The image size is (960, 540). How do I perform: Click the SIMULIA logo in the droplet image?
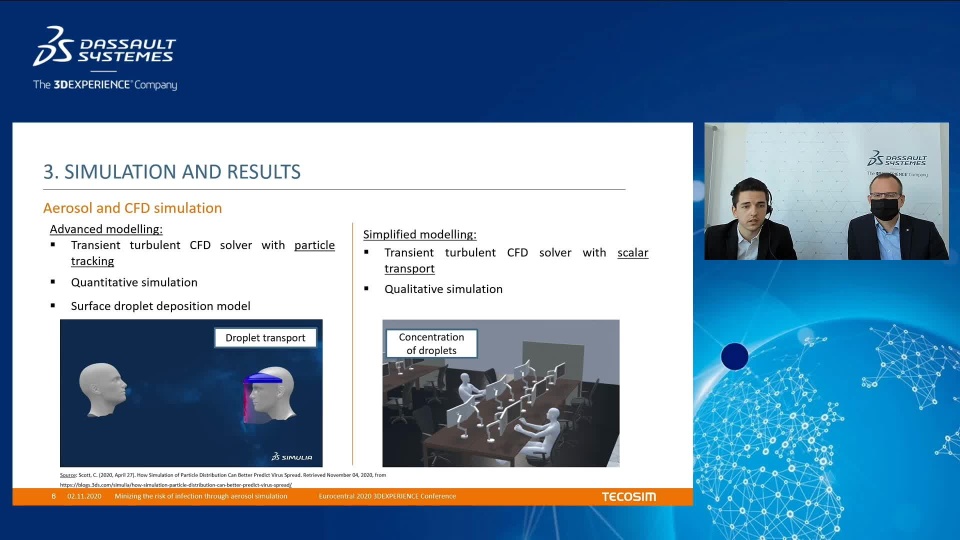(x=292, y=457)
